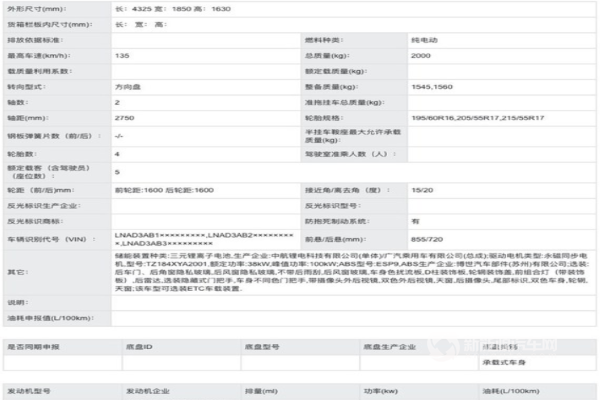Click the 底盘ID column header
Image resolution: width=600 pixels, height=400 pixels.
(139, 347)
